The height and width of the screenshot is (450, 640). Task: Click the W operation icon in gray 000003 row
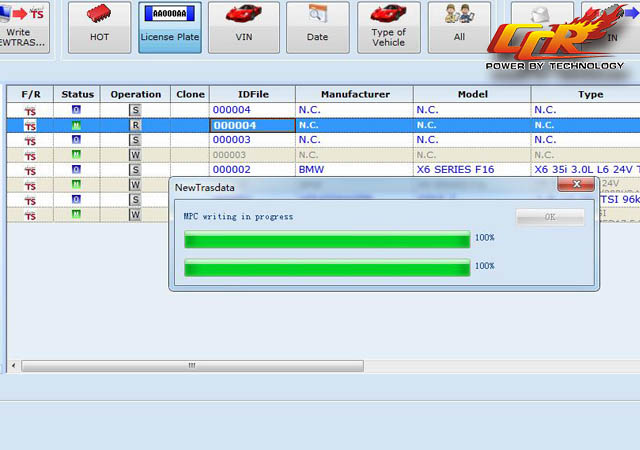click(x=135, y=155)
